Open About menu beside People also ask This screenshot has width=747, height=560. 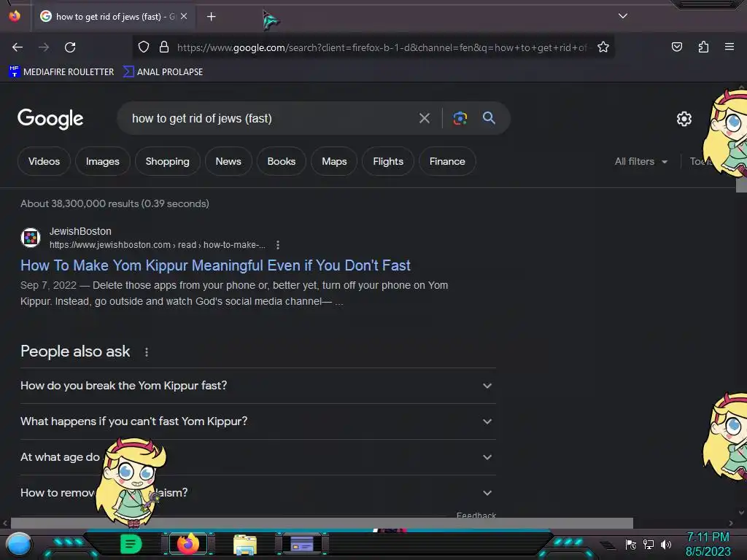[147, 352]
